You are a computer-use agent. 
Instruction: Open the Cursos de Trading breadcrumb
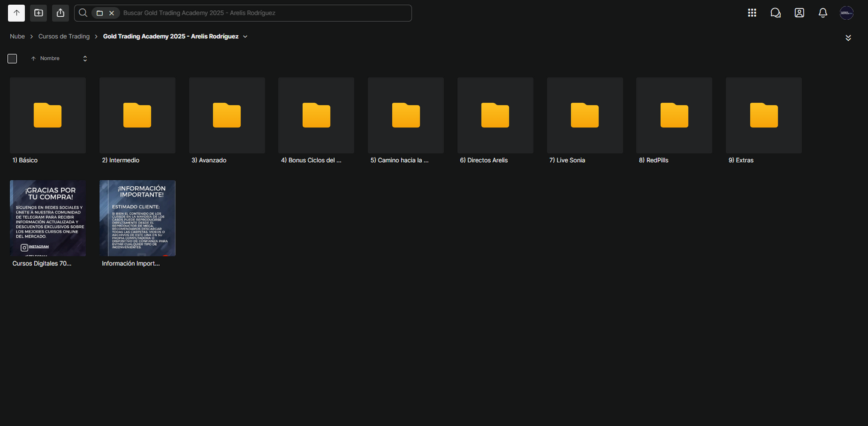tap(64, 37)
